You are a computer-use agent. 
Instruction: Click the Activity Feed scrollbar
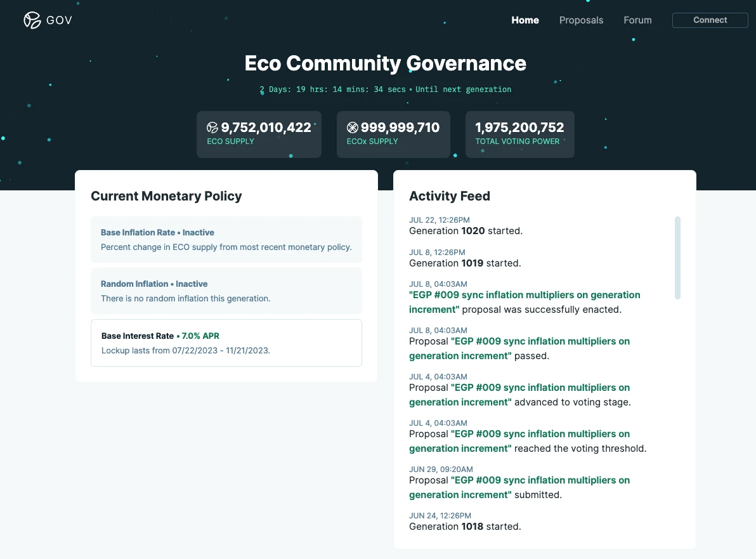[x=677, y=258]
